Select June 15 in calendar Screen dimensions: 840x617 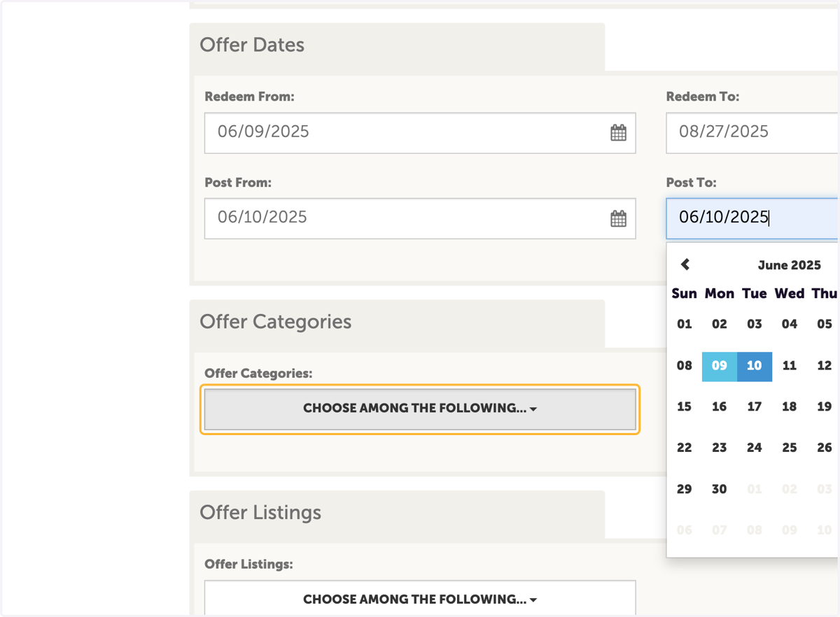point(685,406)
